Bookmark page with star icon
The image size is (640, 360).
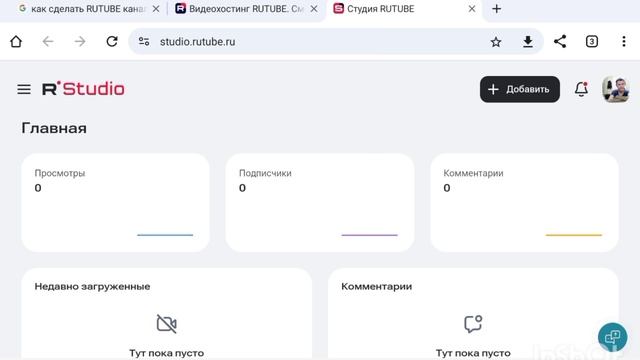click(496, 42)
